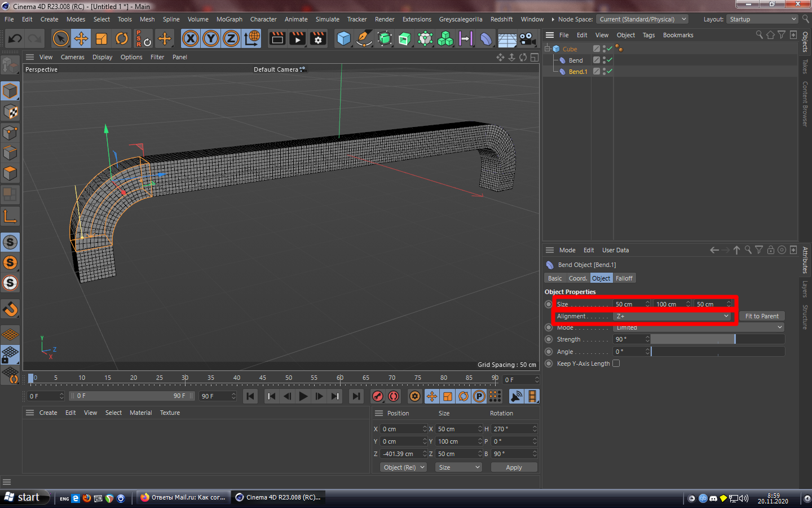Toggle the magnet Snap icon

10,309
